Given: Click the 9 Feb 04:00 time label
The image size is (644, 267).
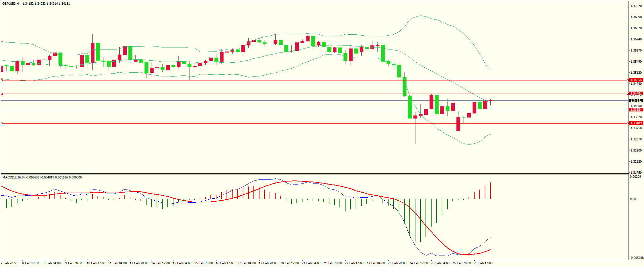Looking at the screenshot, I should click(x=52, y=263).
